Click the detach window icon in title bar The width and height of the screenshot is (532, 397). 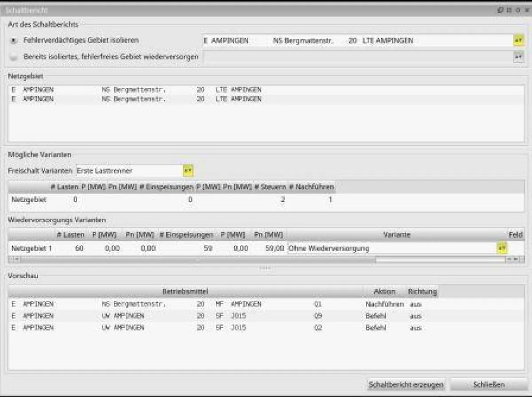click(500, 10)
